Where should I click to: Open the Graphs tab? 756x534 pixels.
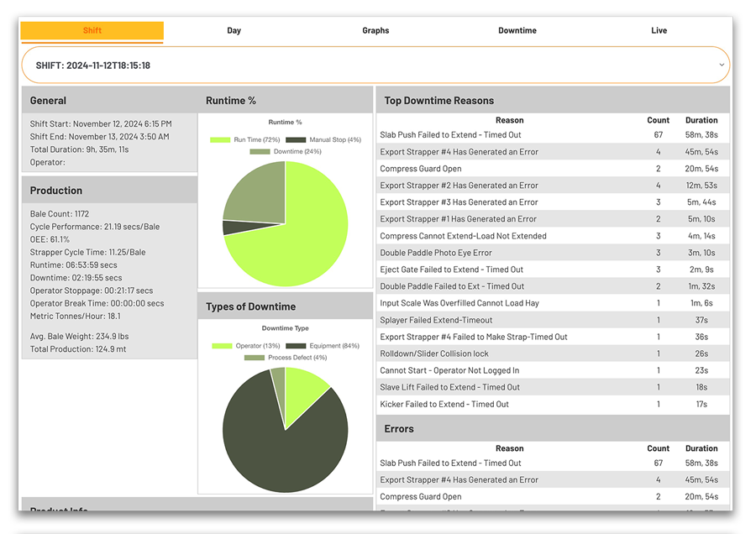click(x=375, y=30)
